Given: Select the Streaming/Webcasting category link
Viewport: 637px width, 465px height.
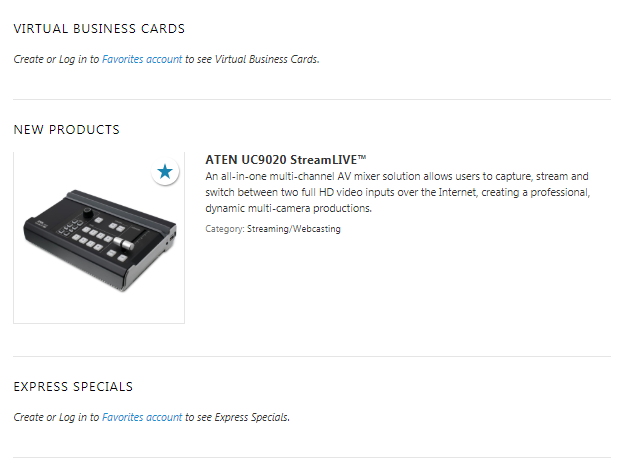Looking at the screenshot, I should pyautogui.click(x=294, y=229).
